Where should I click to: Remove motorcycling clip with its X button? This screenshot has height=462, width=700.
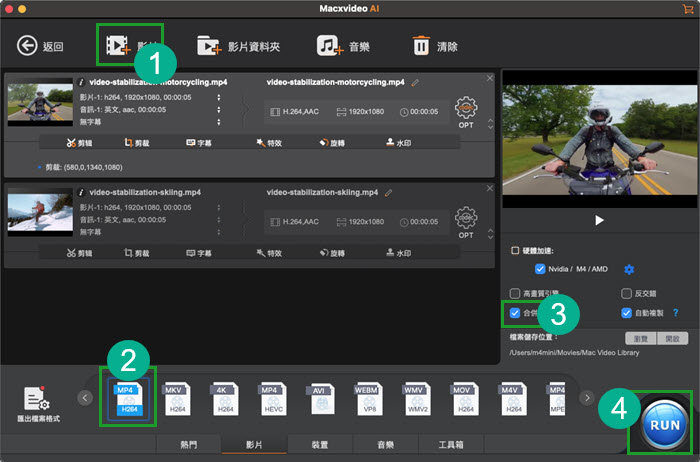click(x=490, y=78)
